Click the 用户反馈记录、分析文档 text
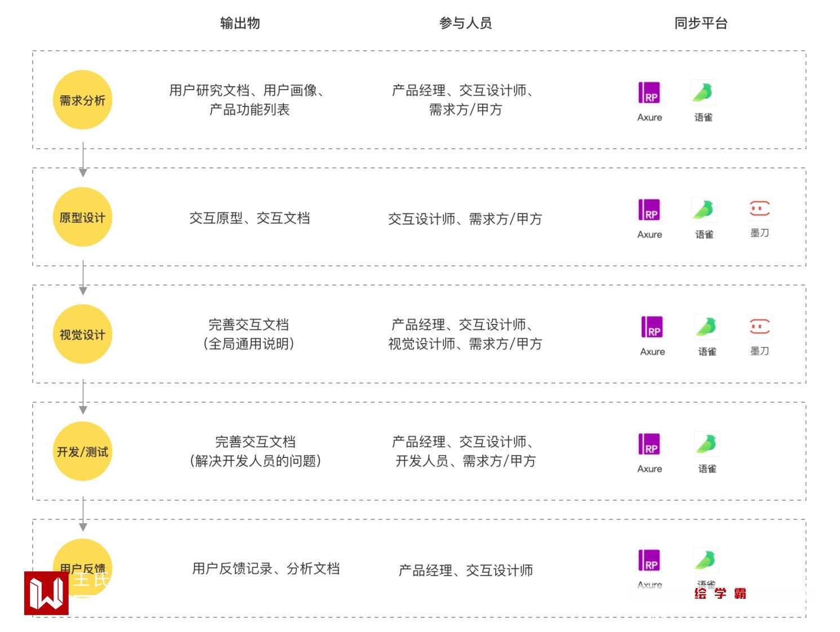Screen dimensions: 840x632 pyautogui.click(x=266, y=569)
